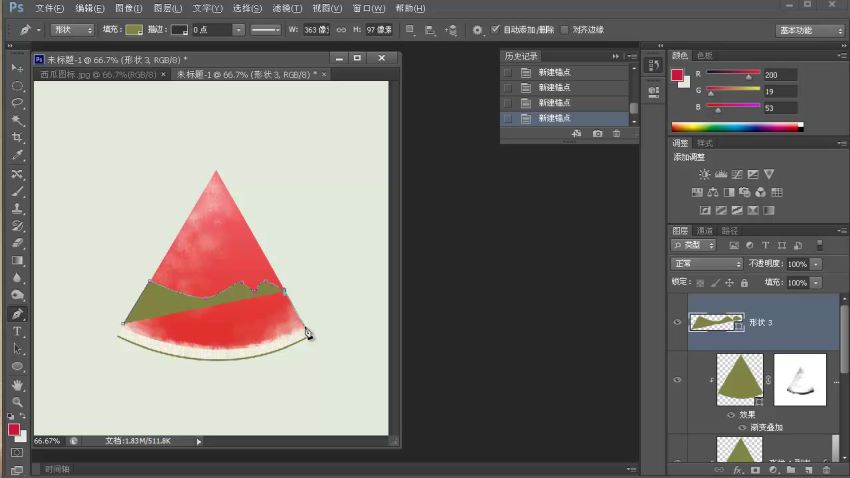850x478 pixels.
Task: Open the 文件 menu
Action: point(49,8)
